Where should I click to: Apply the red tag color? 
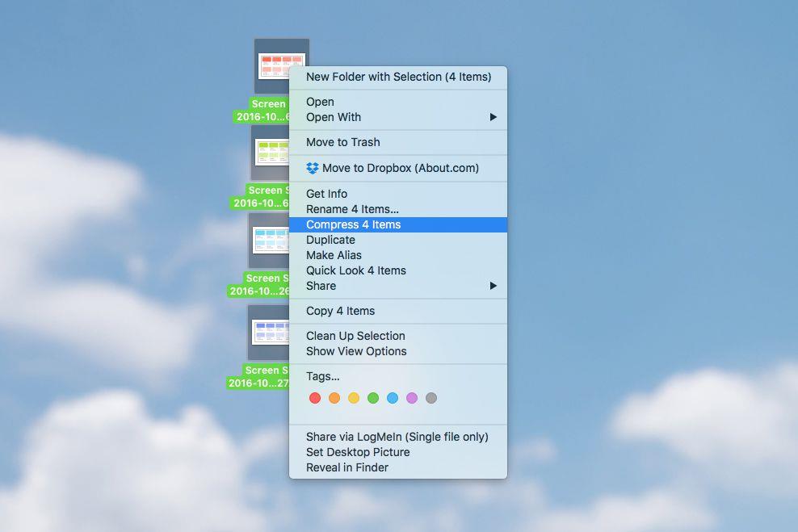pyautogui.click(x=315, y=398)
